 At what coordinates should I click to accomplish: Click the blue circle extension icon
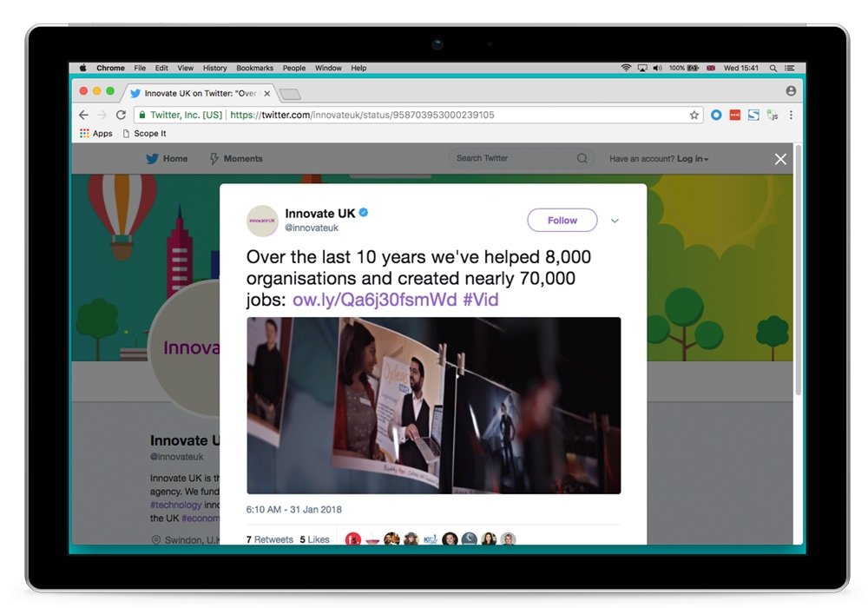(x=716, y=116)
